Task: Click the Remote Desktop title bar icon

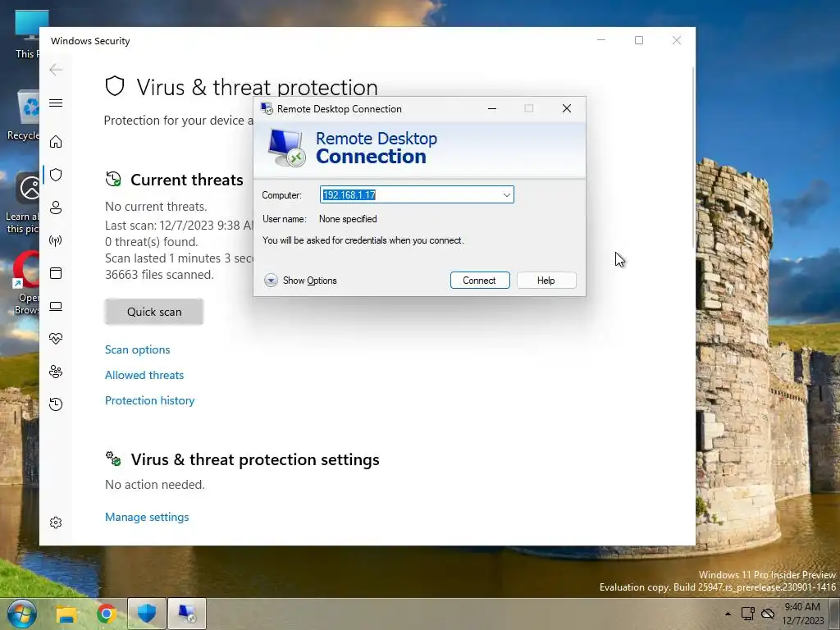Action: coord(267,109)
